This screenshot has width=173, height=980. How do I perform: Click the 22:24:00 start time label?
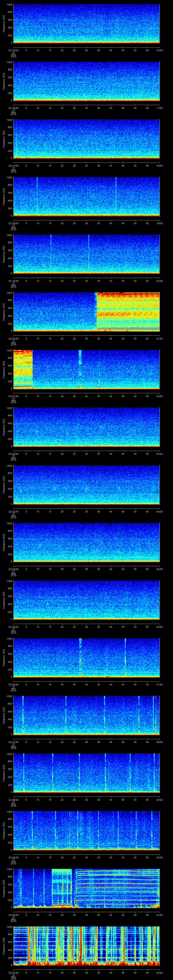point(13,569)
